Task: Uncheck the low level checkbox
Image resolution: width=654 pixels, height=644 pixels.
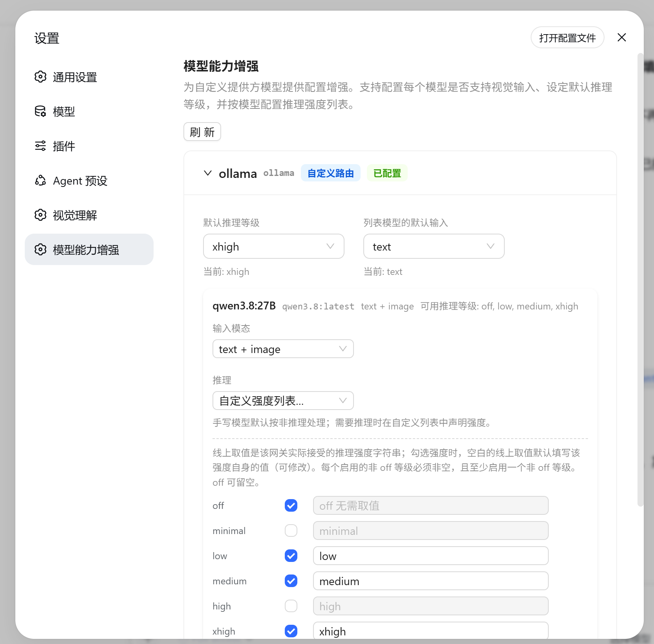Action: (x=291, y=556)
